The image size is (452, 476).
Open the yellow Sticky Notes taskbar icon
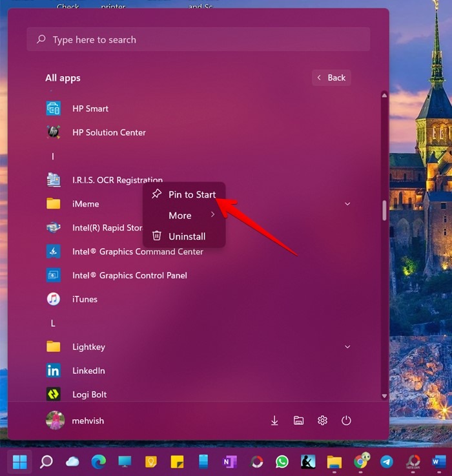pos(178,462)
